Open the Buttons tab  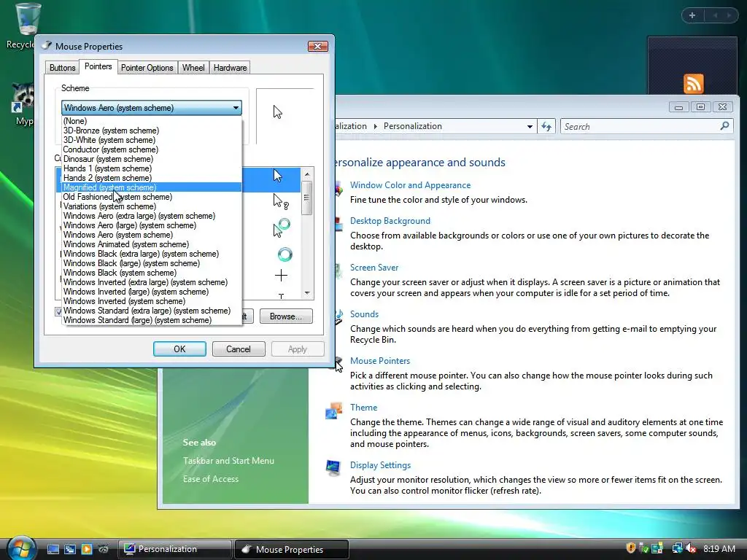point(63,68)
